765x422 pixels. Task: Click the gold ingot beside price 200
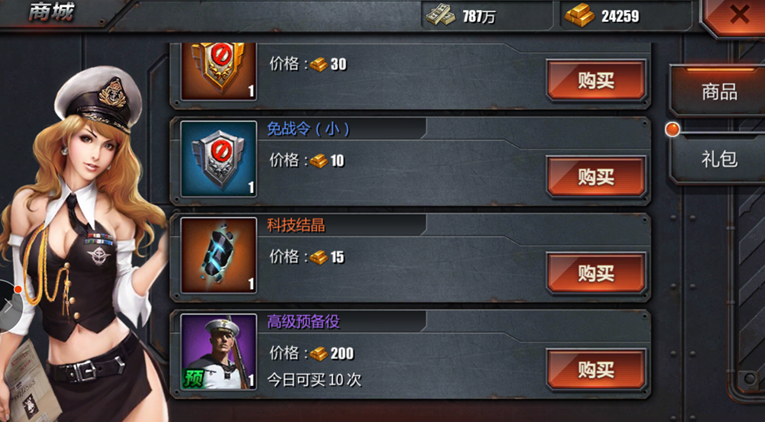tap(319, 353)
